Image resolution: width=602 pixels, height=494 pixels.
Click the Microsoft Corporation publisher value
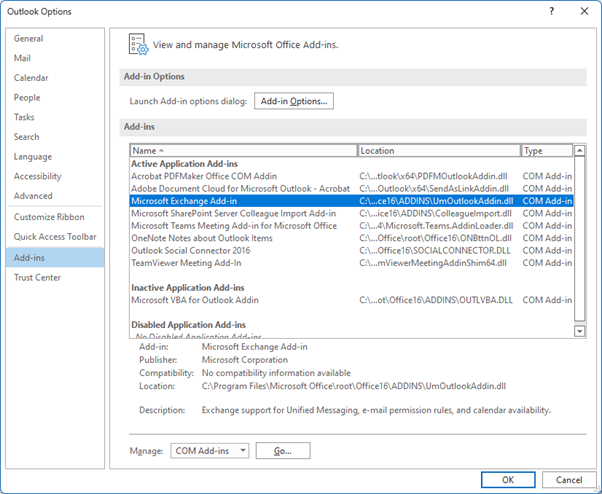(245, 360)
